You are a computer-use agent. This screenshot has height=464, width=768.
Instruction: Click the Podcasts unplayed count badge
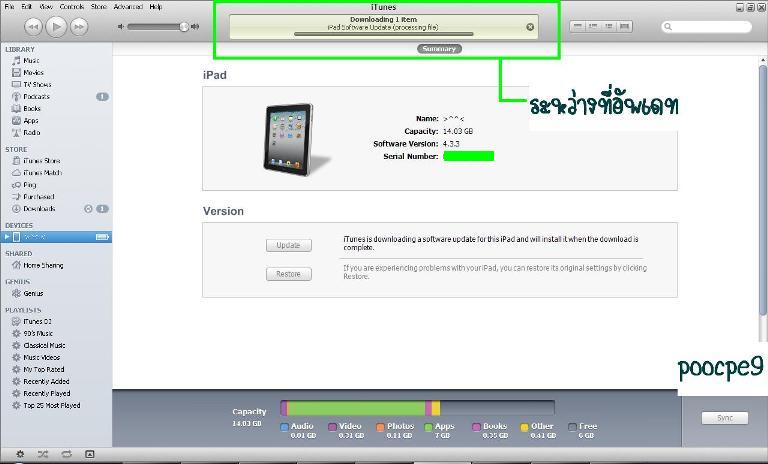tap(102, 97)
